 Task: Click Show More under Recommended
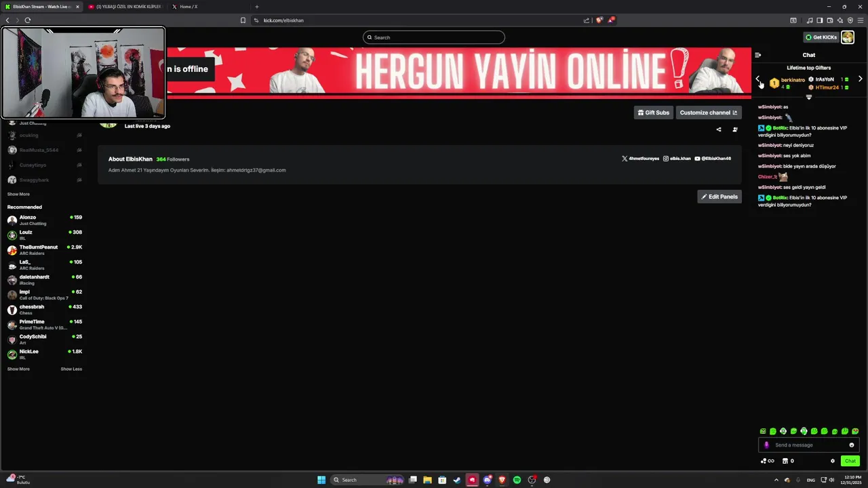(x=18, y=369)
